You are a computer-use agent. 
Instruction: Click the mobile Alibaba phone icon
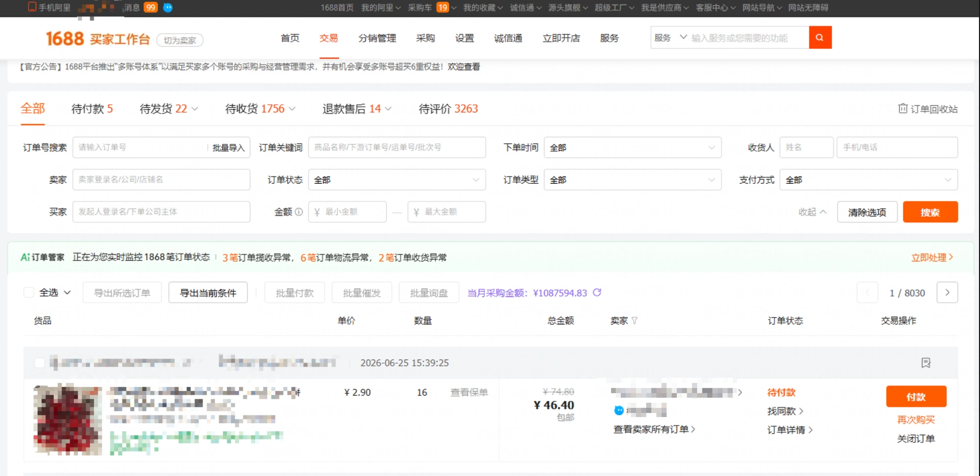coord(32,7)
